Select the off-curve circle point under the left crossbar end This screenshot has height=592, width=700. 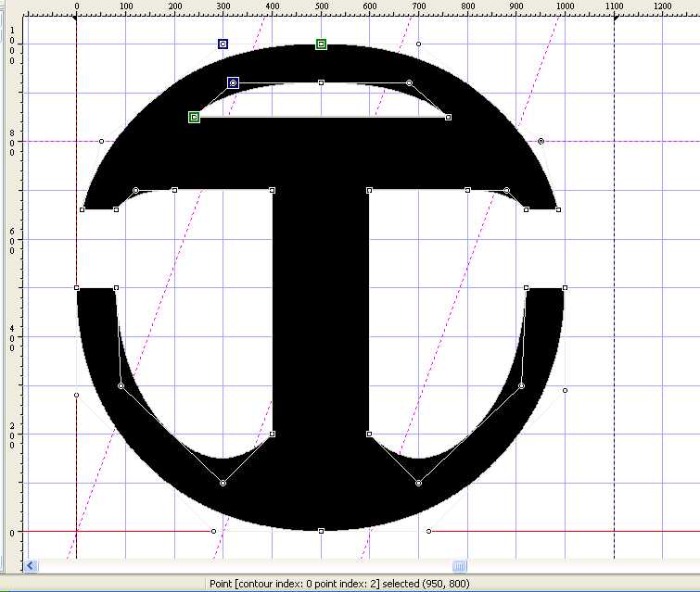tap(135, 191)
